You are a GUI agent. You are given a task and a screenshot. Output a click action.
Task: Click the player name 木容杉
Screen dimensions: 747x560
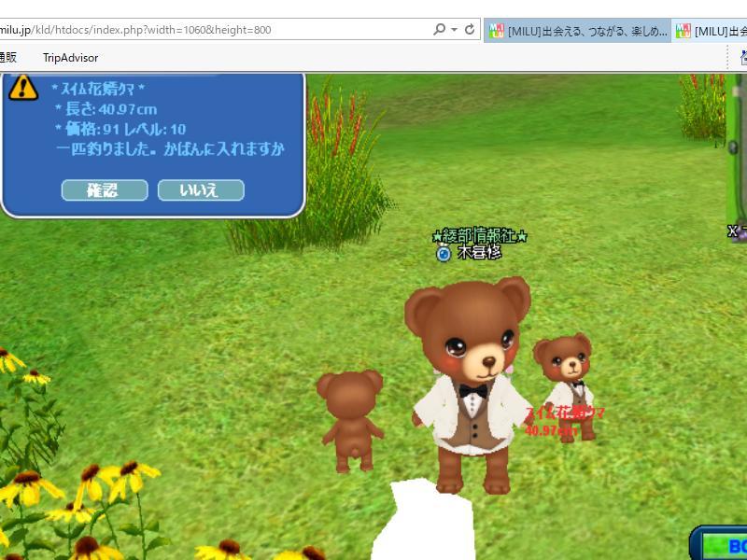(479, 253)
